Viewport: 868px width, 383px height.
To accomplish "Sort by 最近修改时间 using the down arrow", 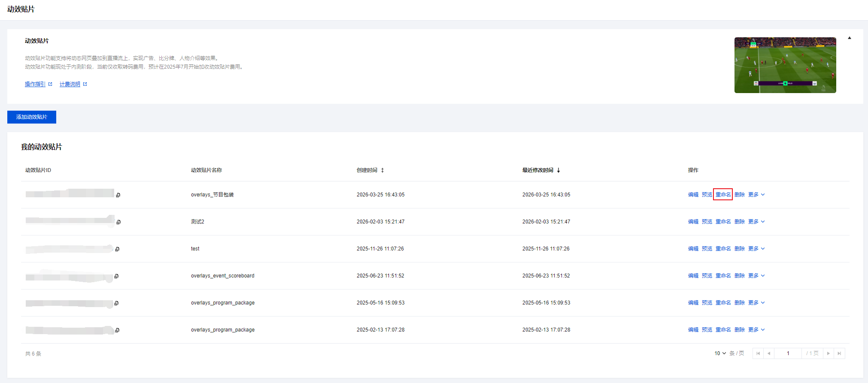I will (x=558, y=170).
